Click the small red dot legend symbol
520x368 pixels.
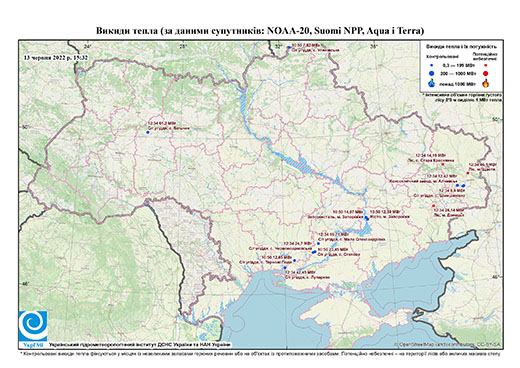(486, 66)
